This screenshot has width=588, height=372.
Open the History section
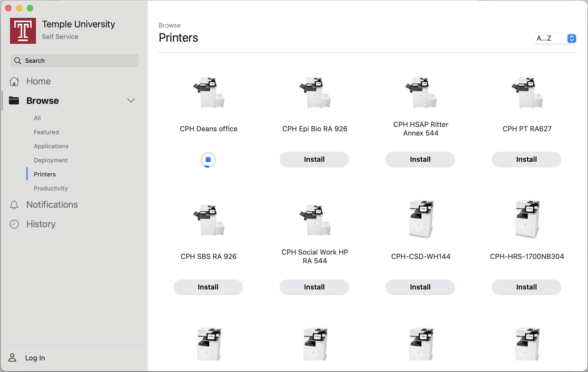tap(41, 224)
